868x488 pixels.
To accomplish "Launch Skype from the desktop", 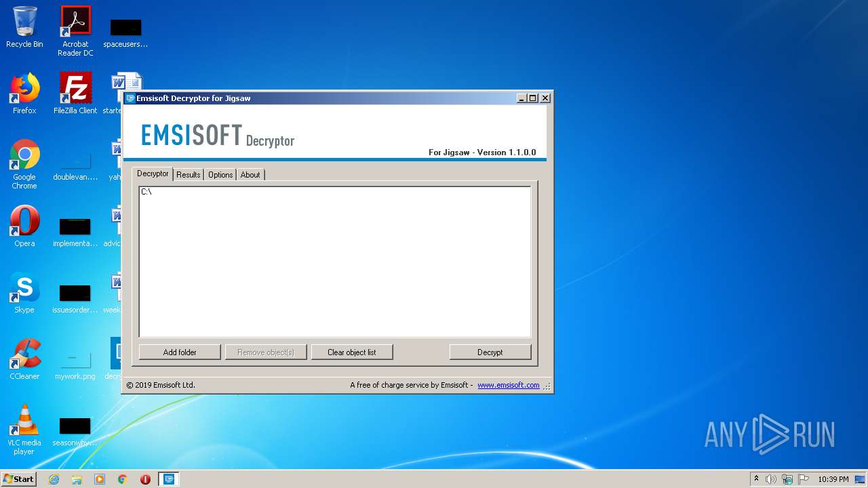I will (x=24, y=293).
